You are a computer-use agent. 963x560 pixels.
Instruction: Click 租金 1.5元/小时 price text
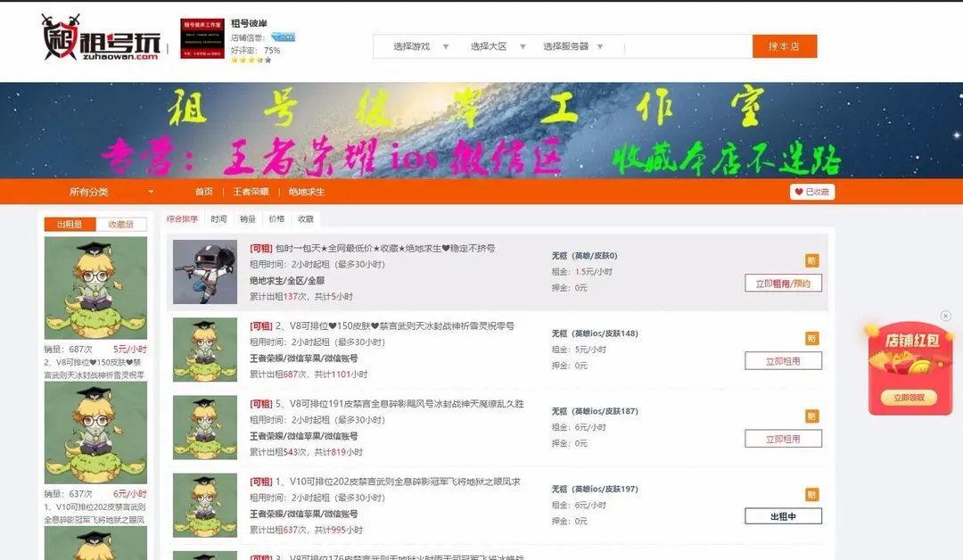tap(581, 271)
